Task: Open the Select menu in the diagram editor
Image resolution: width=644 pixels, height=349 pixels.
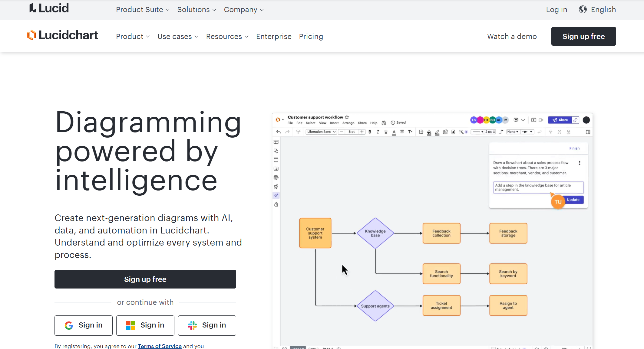Action: coord(311,123)
